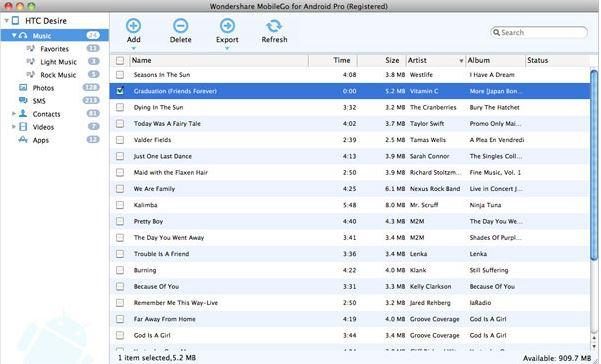Check the Dying In The Sun checkbox

click(120, 107)
